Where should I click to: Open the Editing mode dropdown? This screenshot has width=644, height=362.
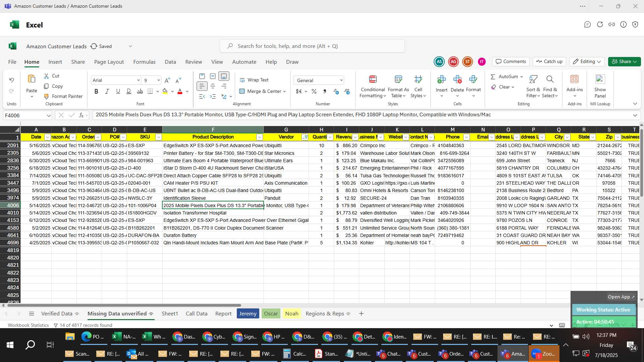coord(587,62)
